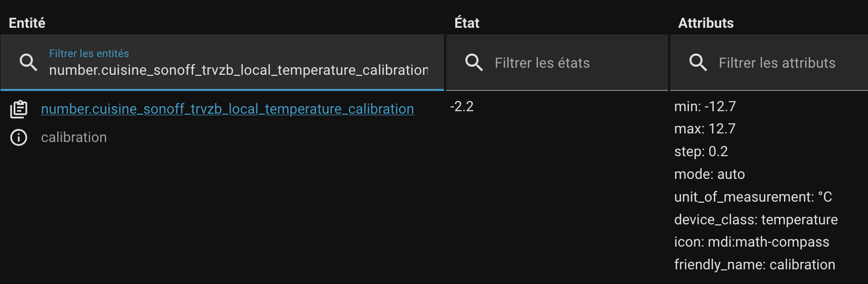Click the info icon beside calibration
868x284 pixels.
(19, 137)
